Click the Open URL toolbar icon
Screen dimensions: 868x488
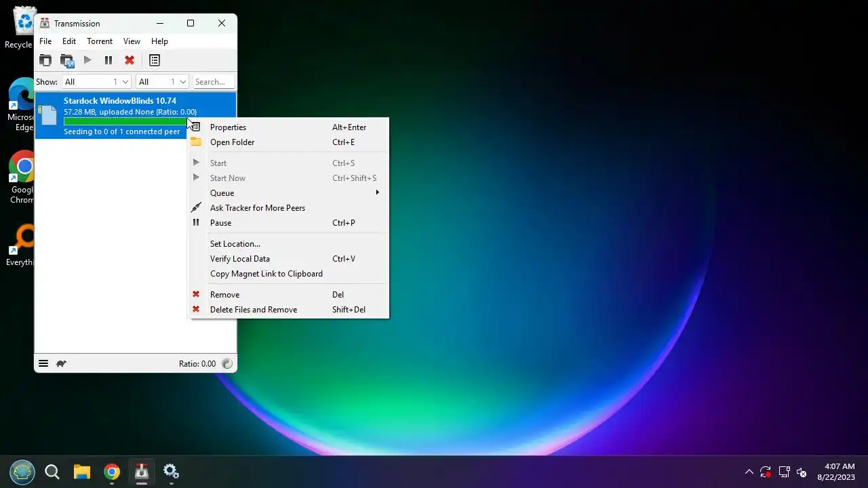[66, 61]
